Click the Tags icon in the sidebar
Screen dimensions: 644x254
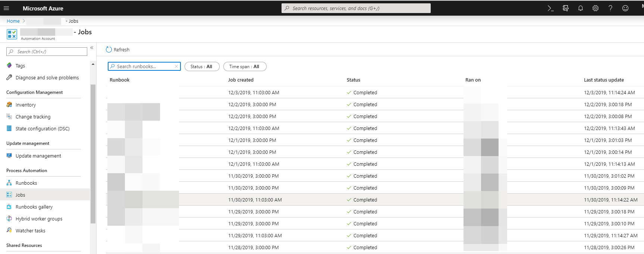(x=9, y=66)
